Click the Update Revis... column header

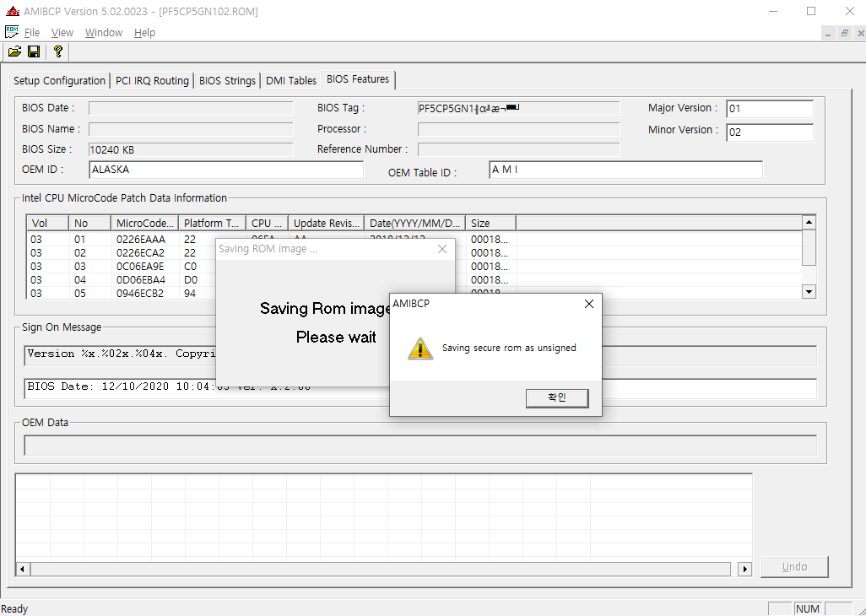pos(327,223)
